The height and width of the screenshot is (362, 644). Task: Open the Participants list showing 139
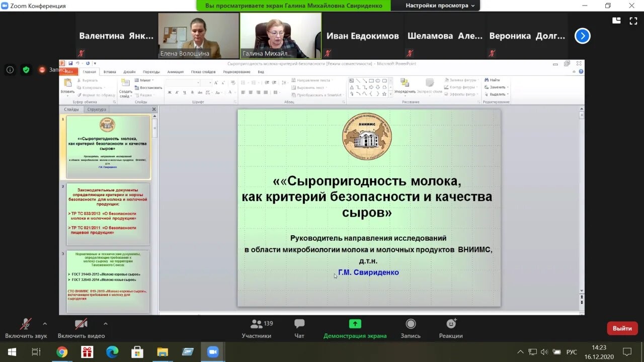[x=257, y=328]
